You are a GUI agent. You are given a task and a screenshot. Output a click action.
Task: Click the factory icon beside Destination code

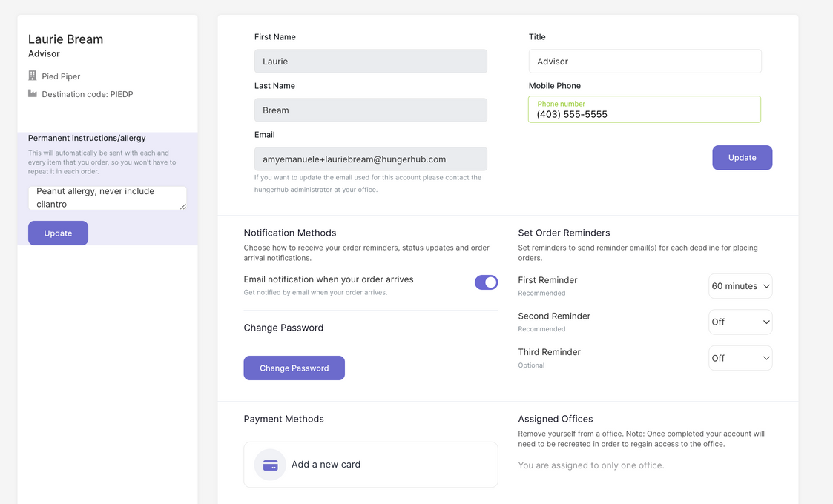pos(33,94)
